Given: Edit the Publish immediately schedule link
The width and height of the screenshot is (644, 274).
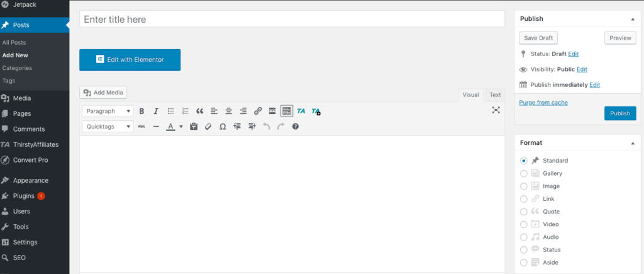Looking at the screenshot, I should pyautogui.click(x=595, y=85).
